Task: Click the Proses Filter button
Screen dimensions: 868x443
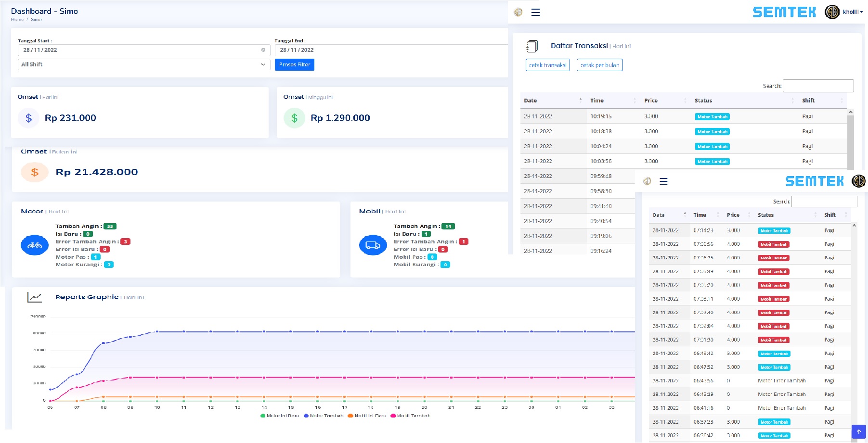Action: pos(294,64)
